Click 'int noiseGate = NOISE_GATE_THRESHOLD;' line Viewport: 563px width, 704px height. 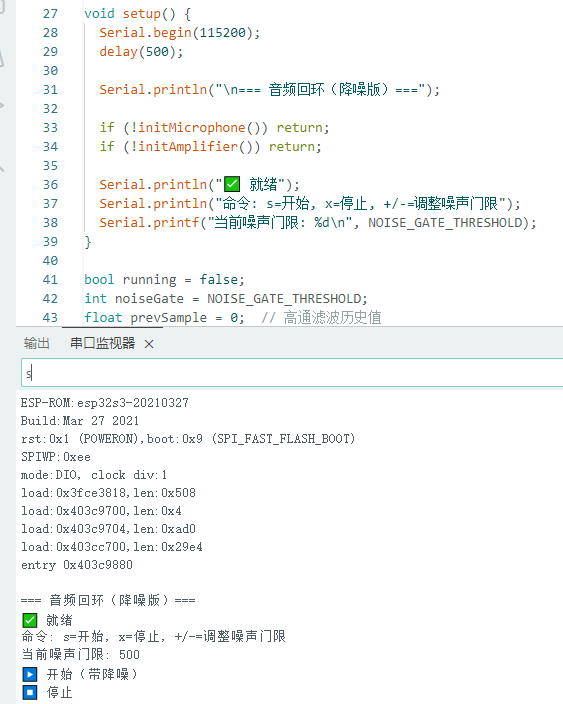[226, 299]
